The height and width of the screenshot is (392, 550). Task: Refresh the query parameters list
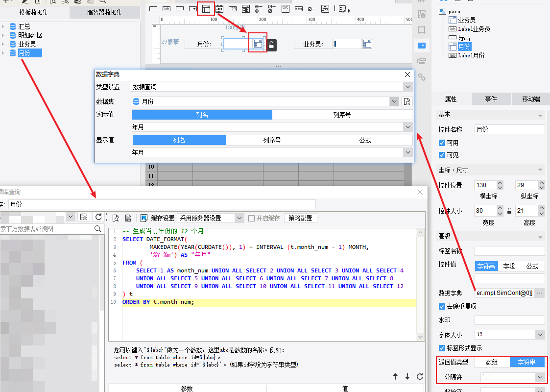click(x=420, y=376)
